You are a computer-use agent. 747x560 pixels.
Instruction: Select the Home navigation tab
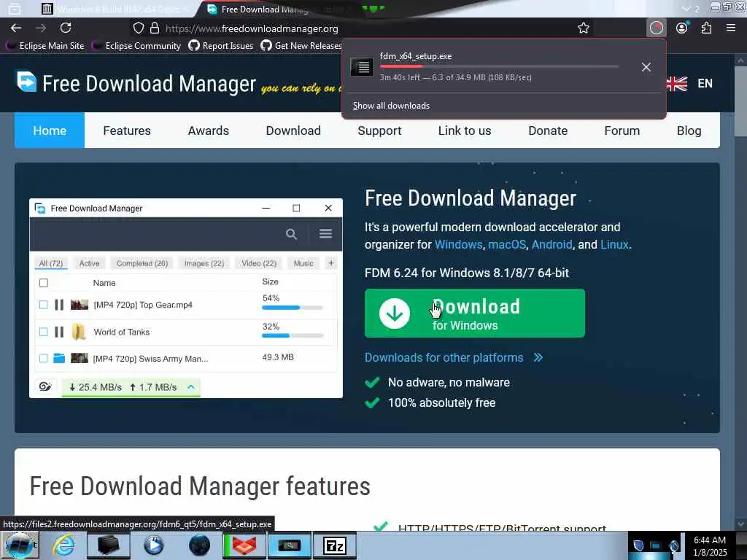click(50, 131)
